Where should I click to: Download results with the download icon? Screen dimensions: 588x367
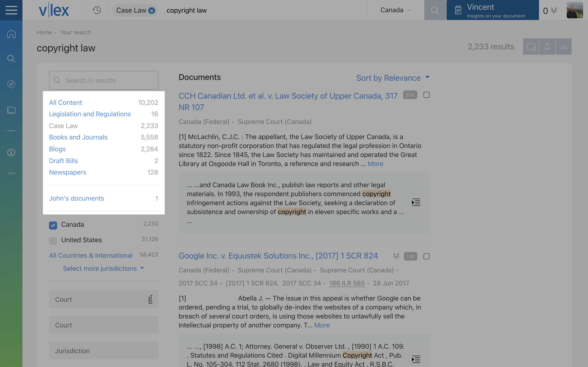point(563,46)
